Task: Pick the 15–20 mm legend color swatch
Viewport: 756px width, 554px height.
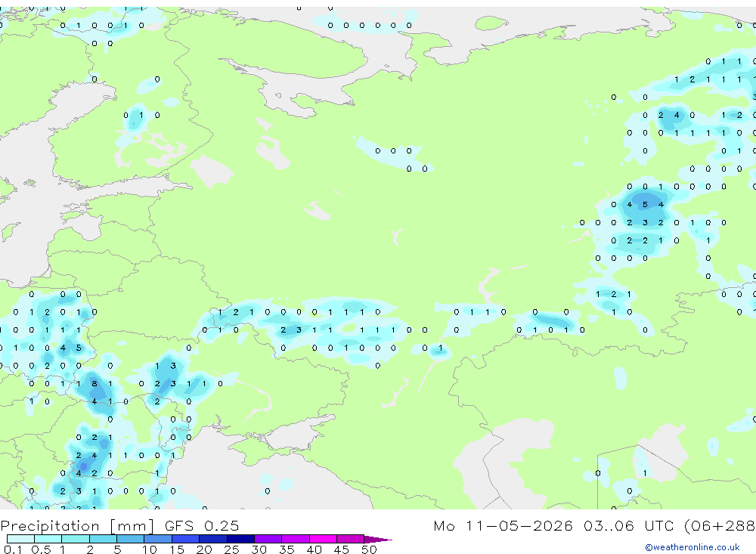Action: 186,539
